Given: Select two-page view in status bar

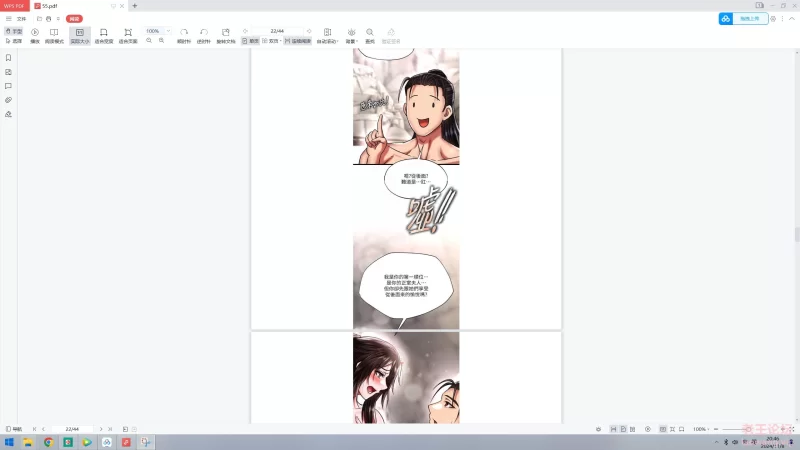Looking at the screenshot, I should coord(633,429).
